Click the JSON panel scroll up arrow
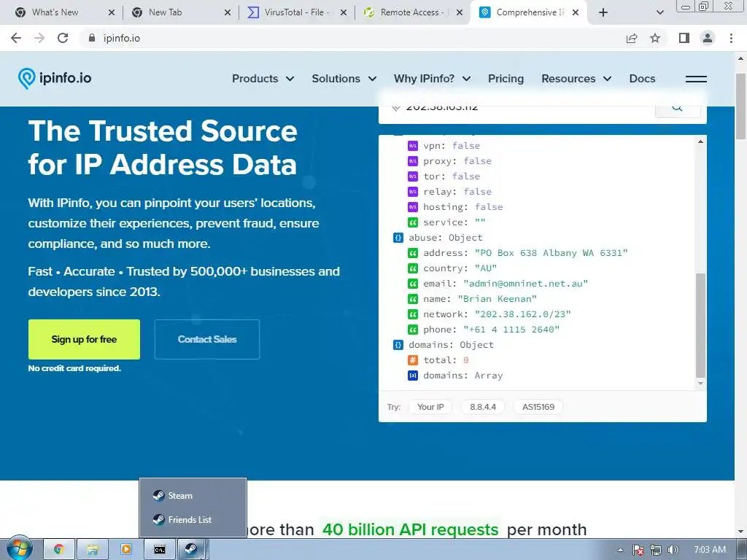 pyautogui.click(x=700, y=141)
